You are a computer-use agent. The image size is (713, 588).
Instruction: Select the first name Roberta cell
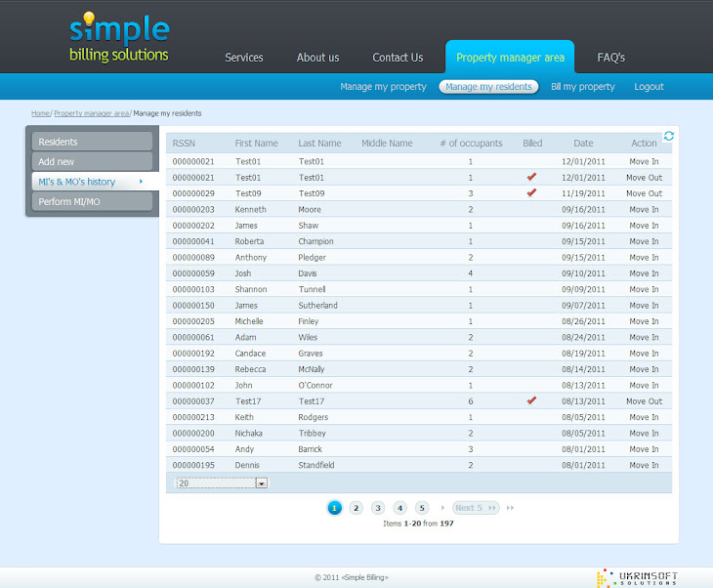[249, 241]
